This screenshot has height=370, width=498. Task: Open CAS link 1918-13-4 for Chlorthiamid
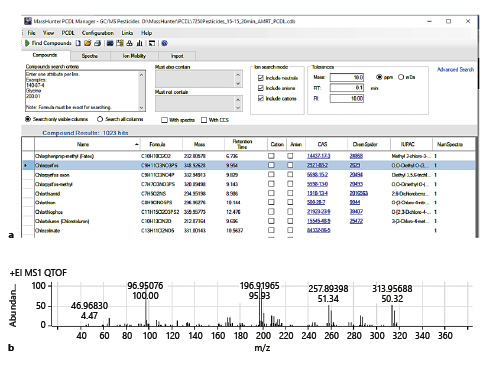click(x=317, y=193)
